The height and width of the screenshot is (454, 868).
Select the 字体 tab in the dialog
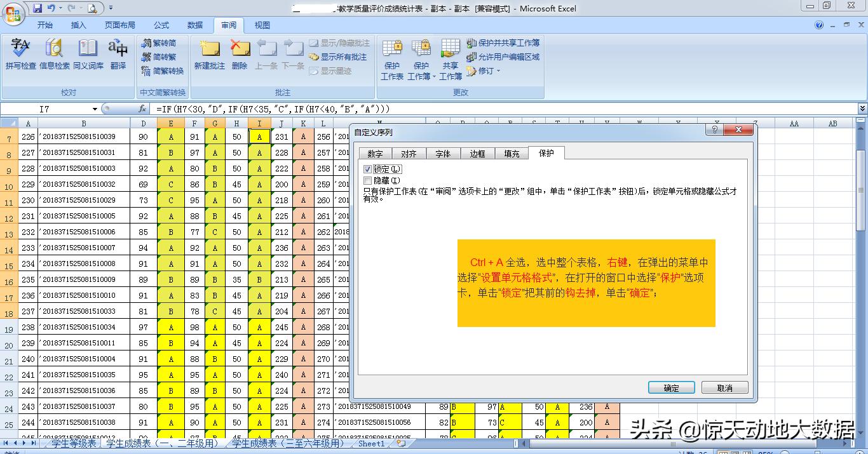[x=442, y=153]
